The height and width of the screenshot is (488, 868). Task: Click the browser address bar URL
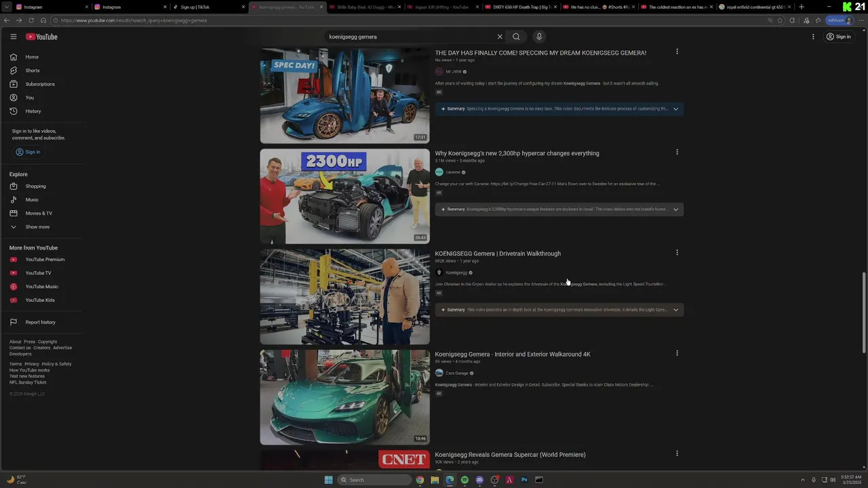pos(134,20)
